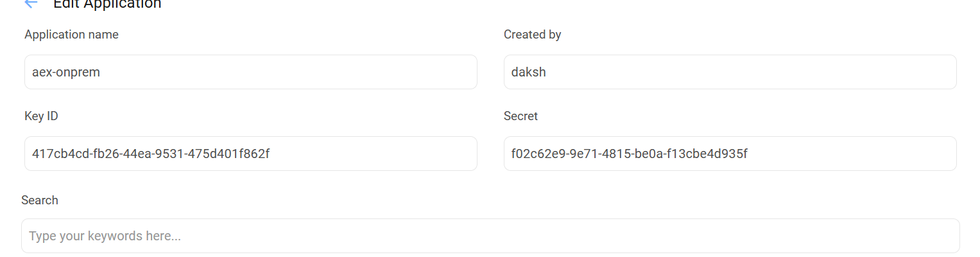Place cursor on the aex-onprem text
Viewport: 980px width, 257px height.
pyautogui.click(x=65, y=73)
